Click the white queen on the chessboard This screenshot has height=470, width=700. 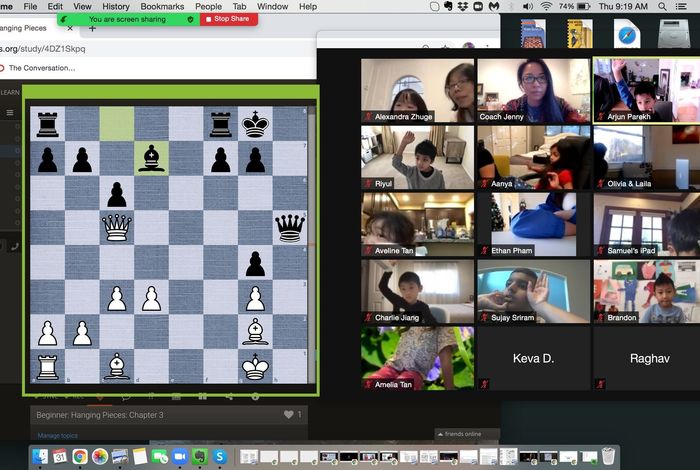click(117, 228)
